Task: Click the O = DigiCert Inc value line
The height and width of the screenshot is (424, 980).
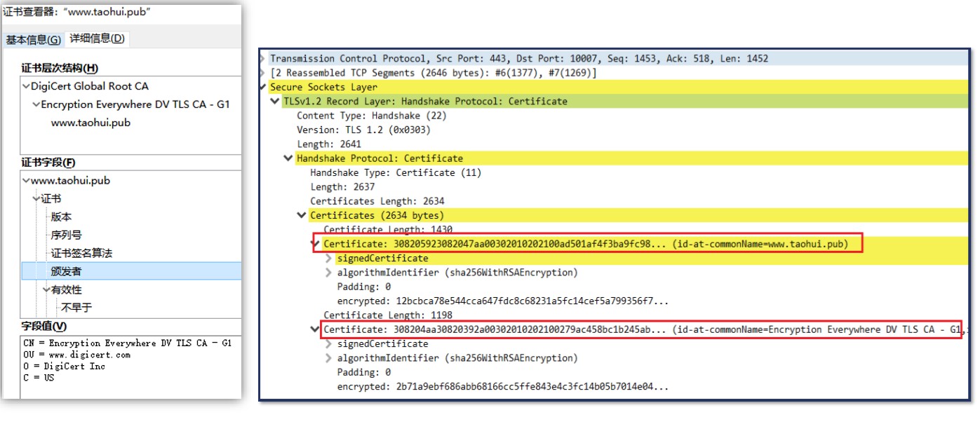Action: pyautogui.click(x=64, y=367)
